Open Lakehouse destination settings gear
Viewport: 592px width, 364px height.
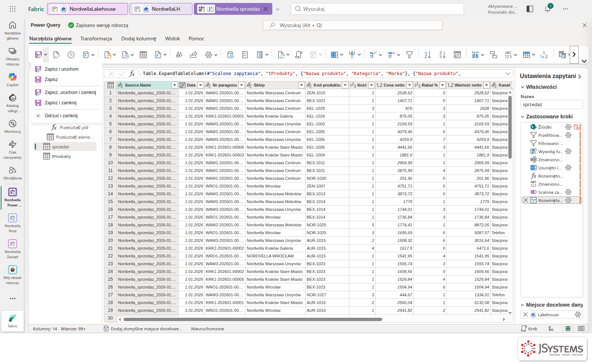tap(578, 314)
